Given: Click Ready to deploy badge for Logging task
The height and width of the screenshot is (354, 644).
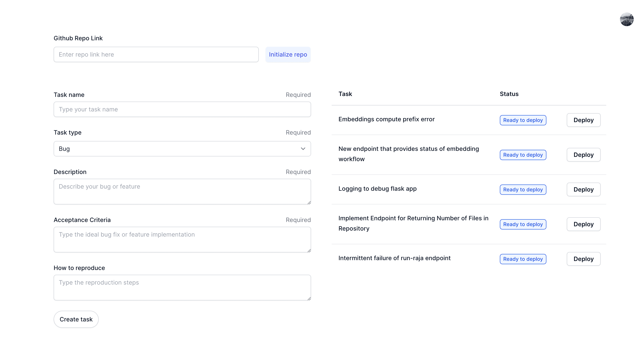Looking at the screenshot, I should 523,189.
